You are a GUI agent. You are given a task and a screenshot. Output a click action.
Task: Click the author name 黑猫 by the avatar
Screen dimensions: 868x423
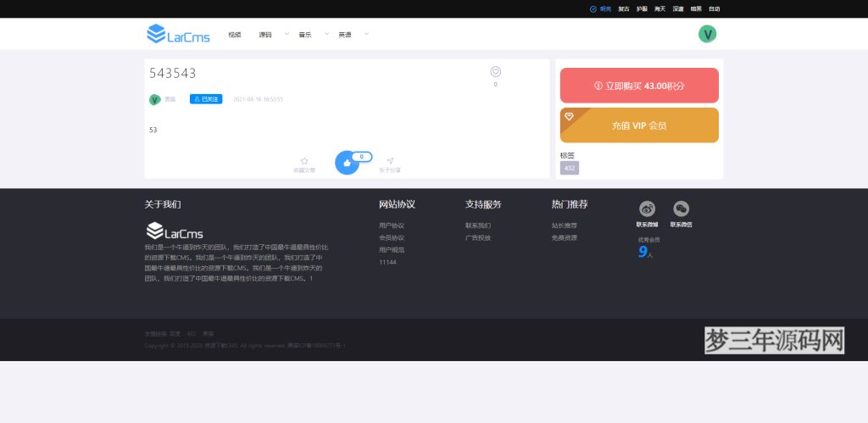pos(170,99)
